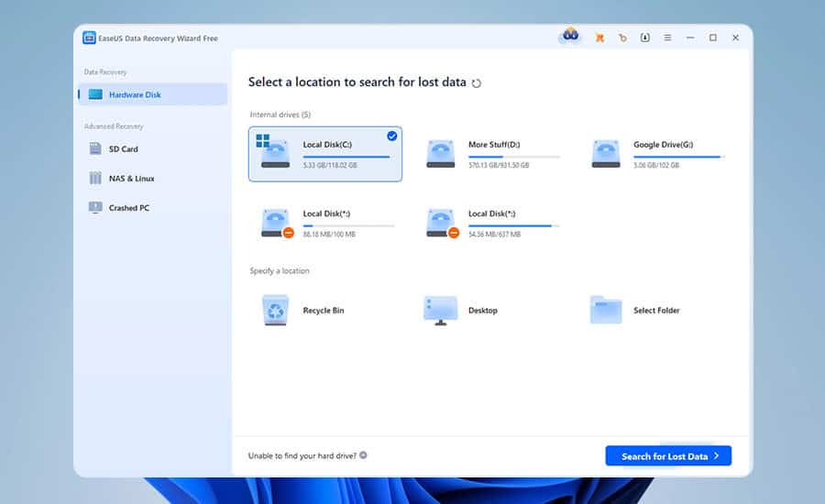The width and height of the screenshot is (825, 504).
Task: Click 'Unable to find your hard drive?' link
Action: (x=302, y=455)
